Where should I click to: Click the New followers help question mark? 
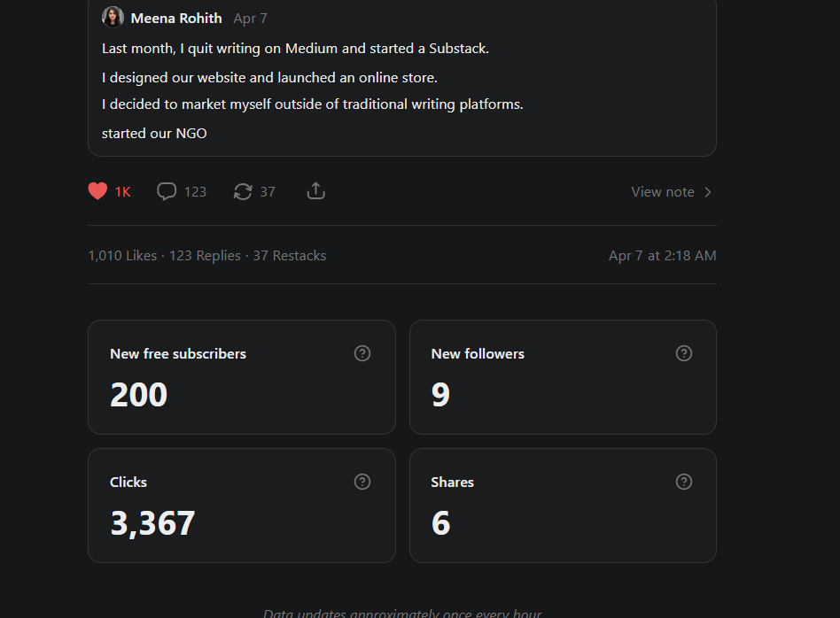point(684,353)
